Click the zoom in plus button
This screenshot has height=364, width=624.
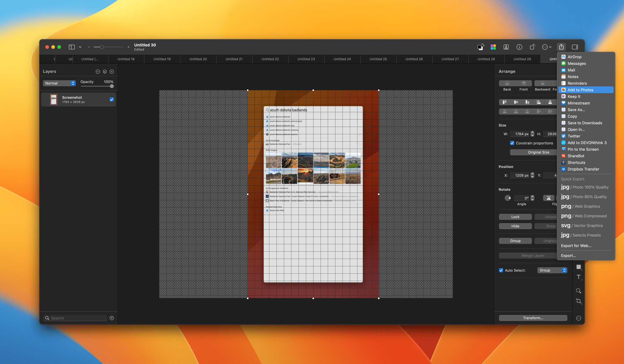click(129, 47)
